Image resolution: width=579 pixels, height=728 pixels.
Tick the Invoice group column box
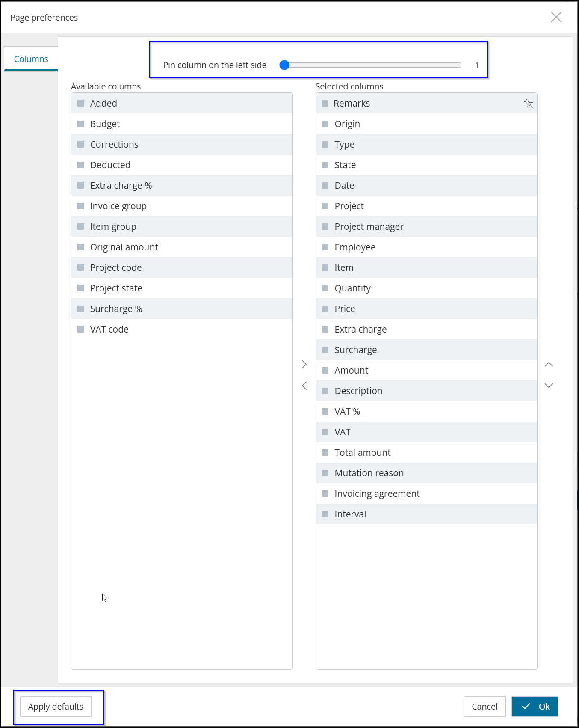tap(80, 206)
